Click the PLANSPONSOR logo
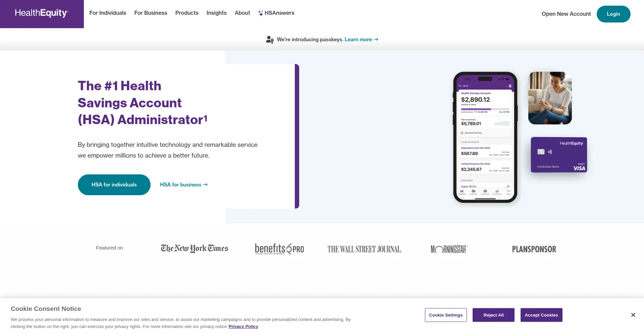The image size is (644, 333). 534,249
